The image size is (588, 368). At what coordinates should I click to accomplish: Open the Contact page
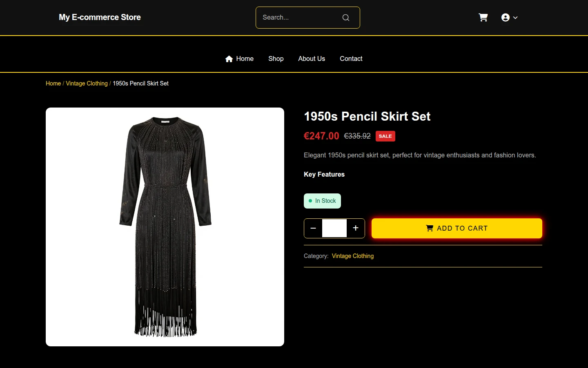(351, 59)
